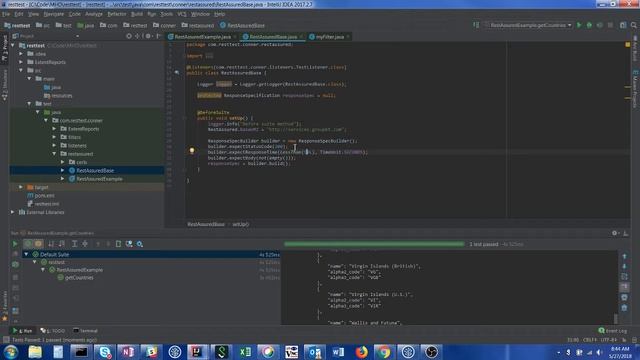Screen dimensions: 640x360
Task: Click the console vertical scrollbar
Action: tap(616, 318)
